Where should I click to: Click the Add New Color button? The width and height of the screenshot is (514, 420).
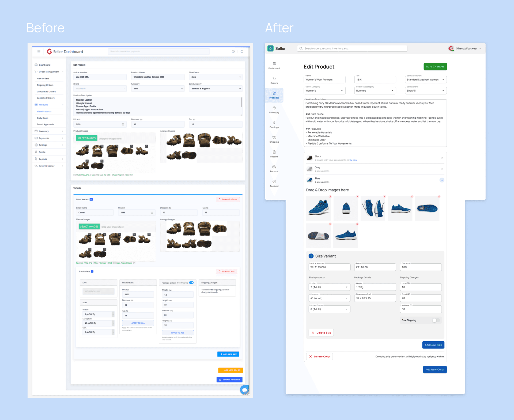434,369
